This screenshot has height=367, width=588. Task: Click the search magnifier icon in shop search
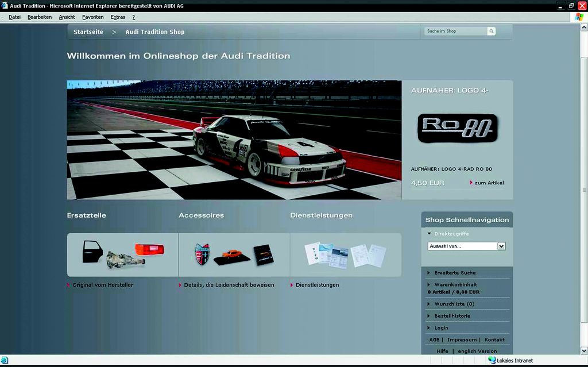click(x=491, y=32)
